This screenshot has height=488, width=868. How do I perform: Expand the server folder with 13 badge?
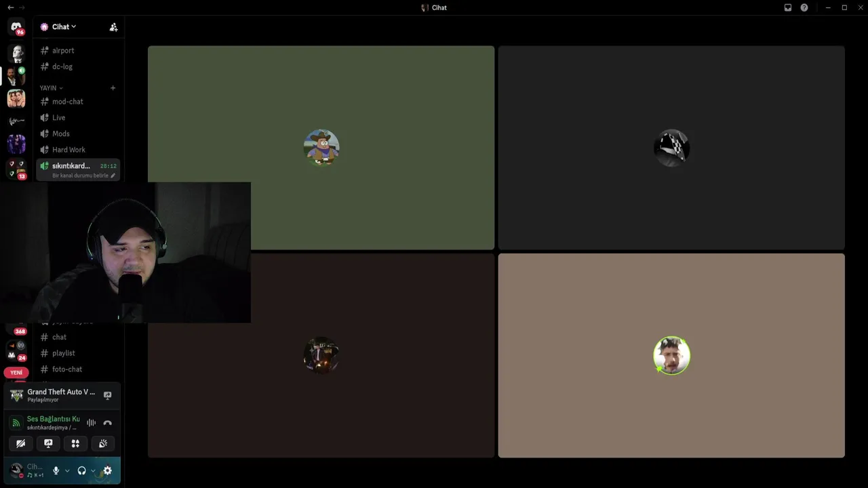(x=16, y=169)
